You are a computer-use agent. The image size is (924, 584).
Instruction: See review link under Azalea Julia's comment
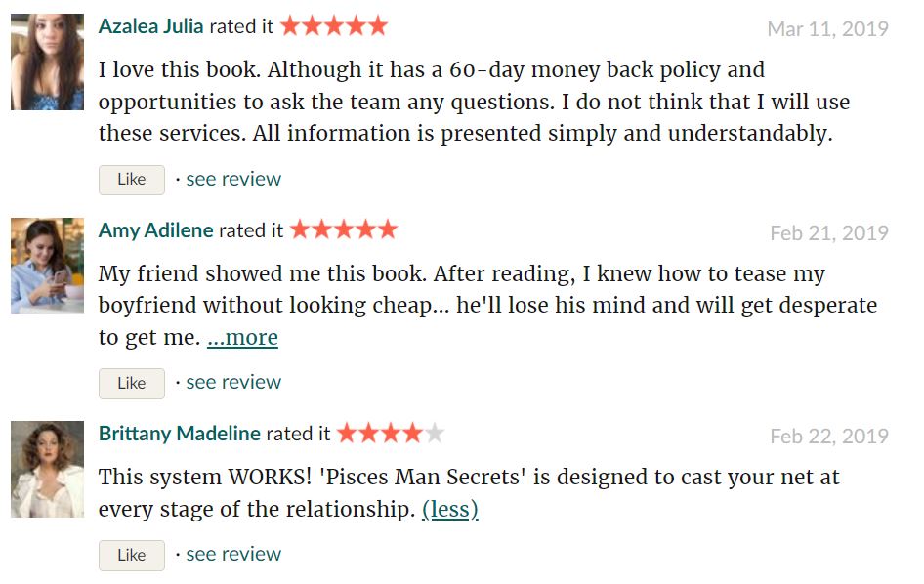tap(233, 179)
